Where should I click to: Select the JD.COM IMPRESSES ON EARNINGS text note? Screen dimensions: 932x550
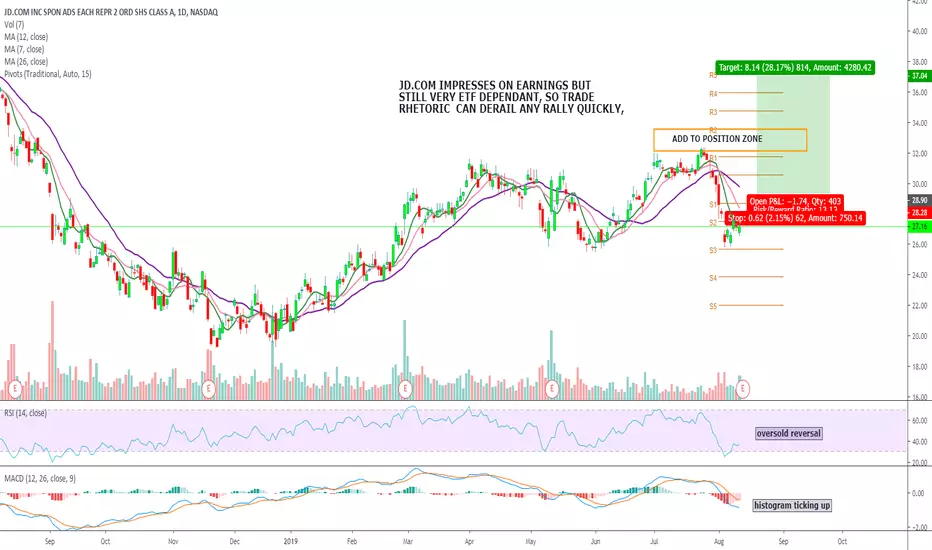tap(511, 98)
